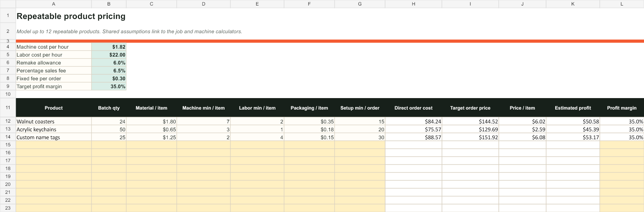This screenshot has height=212, width=644.
Task: Click the 'Labor min / item' header
Action: pos(257,108)
